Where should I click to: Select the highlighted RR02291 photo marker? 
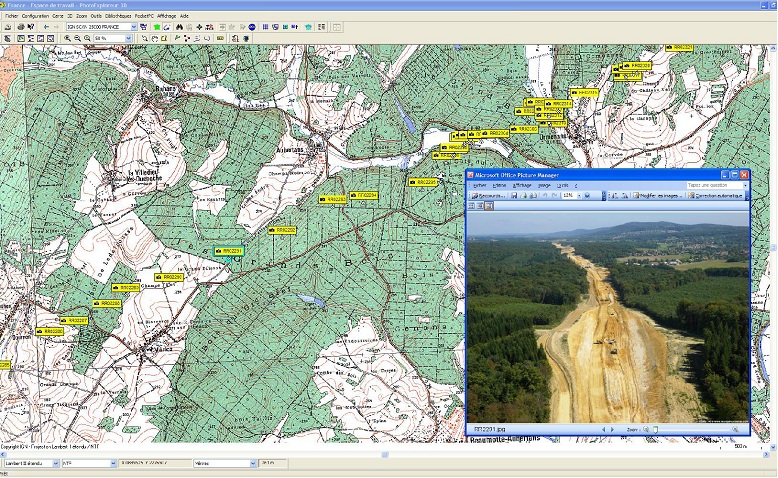pos(228,251)
